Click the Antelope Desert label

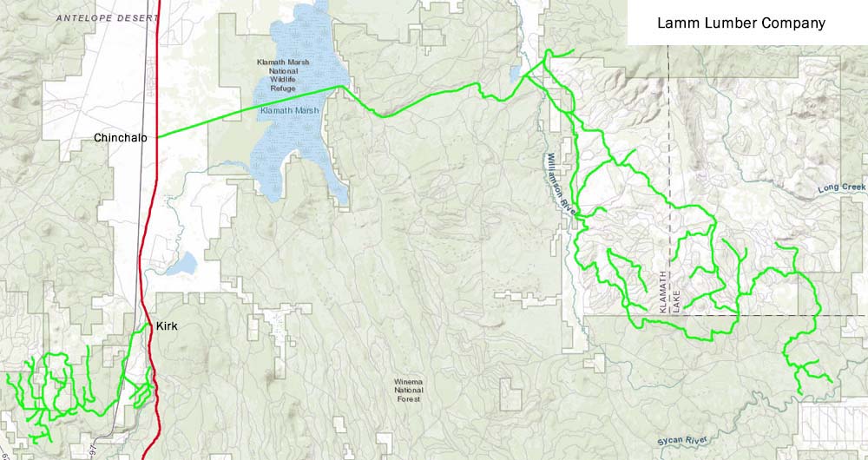(x=108, y=18)
